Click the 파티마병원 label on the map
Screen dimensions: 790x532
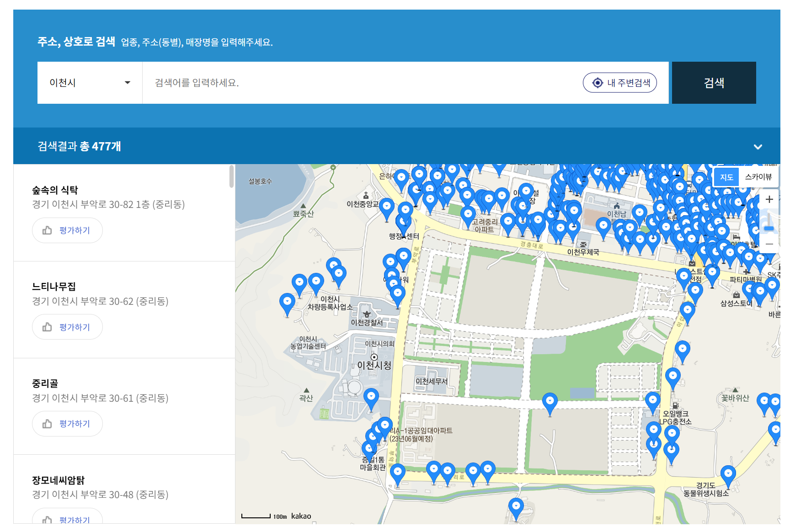(746, 279)
